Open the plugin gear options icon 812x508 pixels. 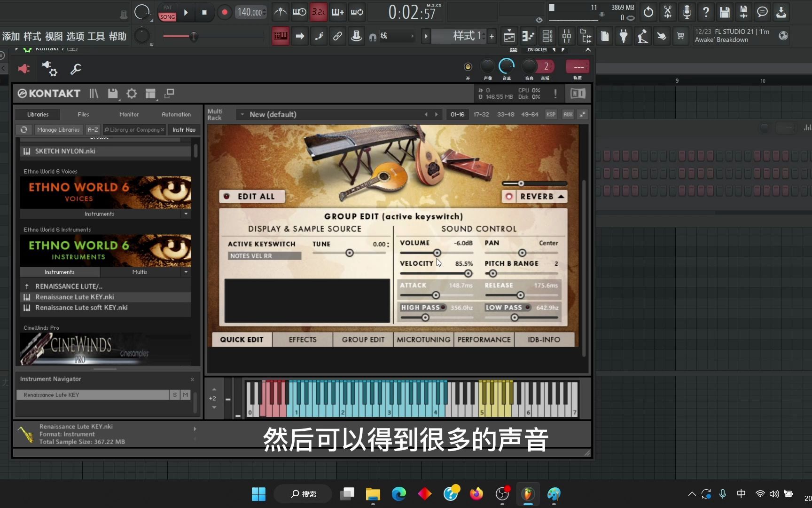tap(49, 69)
